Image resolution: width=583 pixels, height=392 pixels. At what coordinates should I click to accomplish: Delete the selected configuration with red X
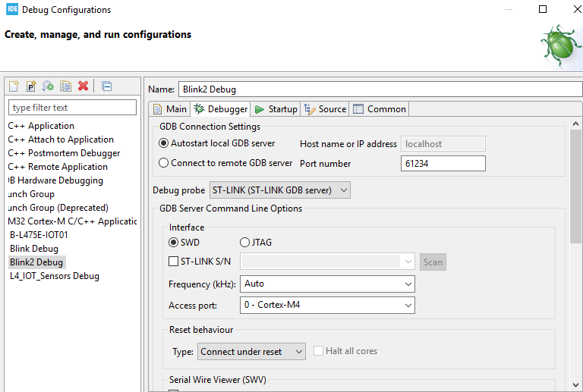click(x=84, y=86)
